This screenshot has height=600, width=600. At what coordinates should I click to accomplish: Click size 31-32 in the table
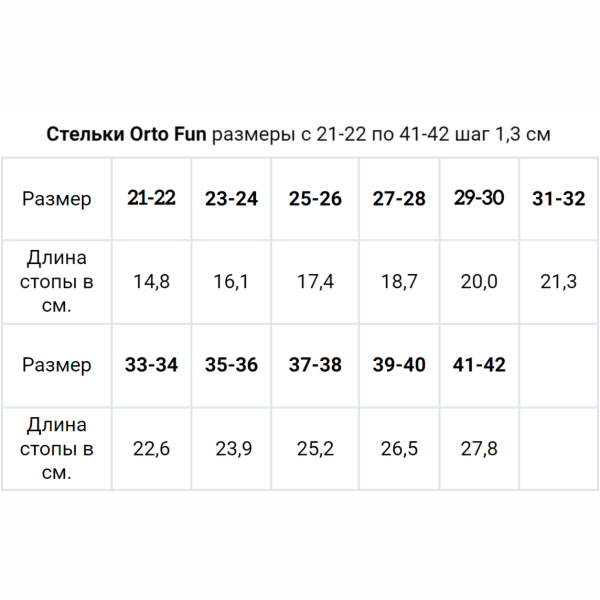tap(558, 199)
